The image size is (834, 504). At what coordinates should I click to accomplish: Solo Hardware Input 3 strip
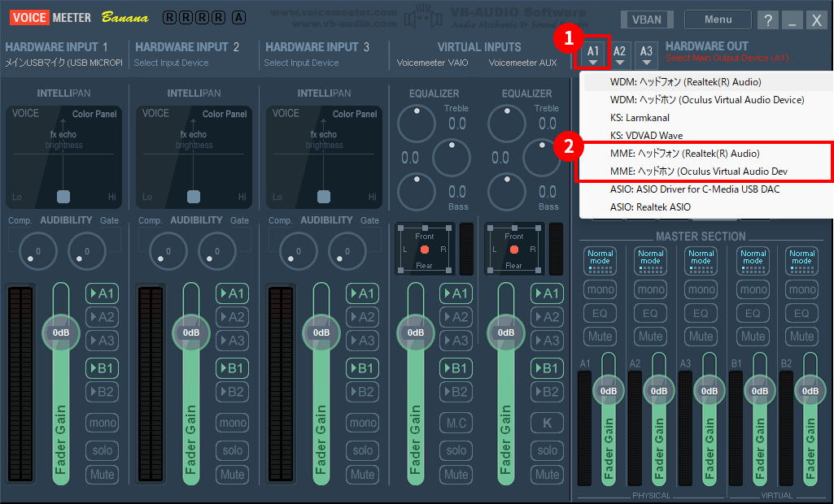[x=363, y=450]
